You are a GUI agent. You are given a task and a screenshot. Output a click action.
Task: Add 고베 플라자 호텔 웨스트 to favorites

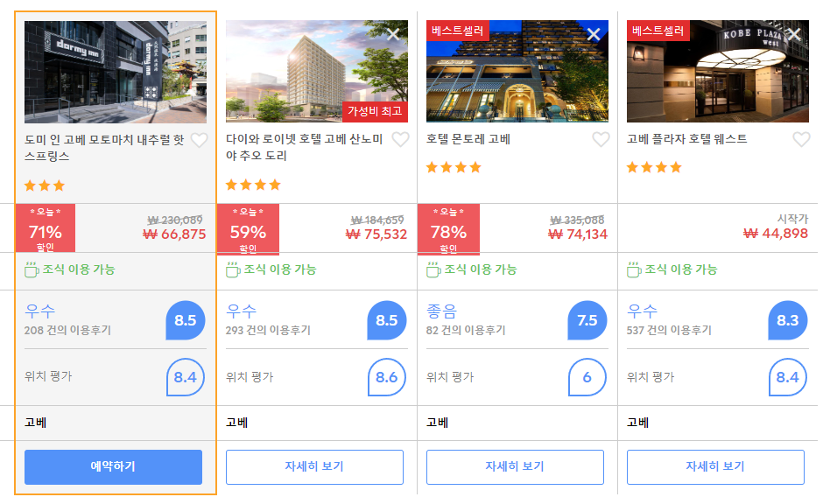point(801,139)
